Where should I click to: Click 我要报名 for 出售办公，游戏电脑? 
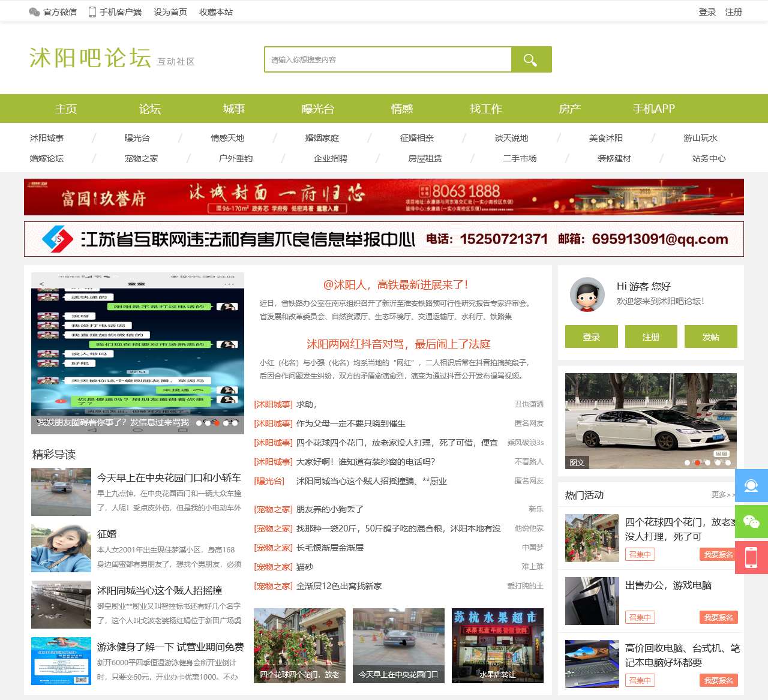click(719, 617)
